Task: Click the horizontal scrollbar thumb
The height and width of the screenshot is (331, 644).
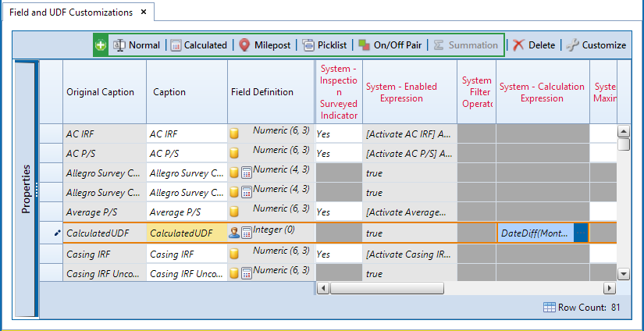Action: tap(387, 288)
